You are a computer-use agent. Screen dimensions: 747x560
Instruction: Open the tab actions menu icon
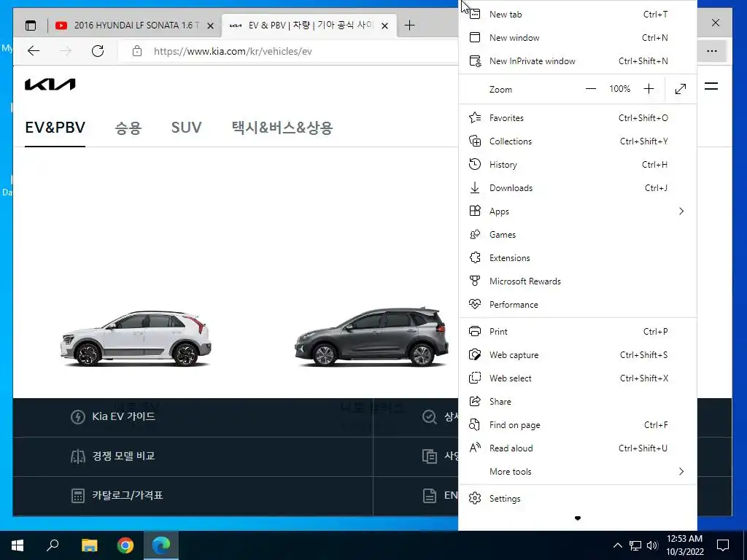click(x=31, y=26)
